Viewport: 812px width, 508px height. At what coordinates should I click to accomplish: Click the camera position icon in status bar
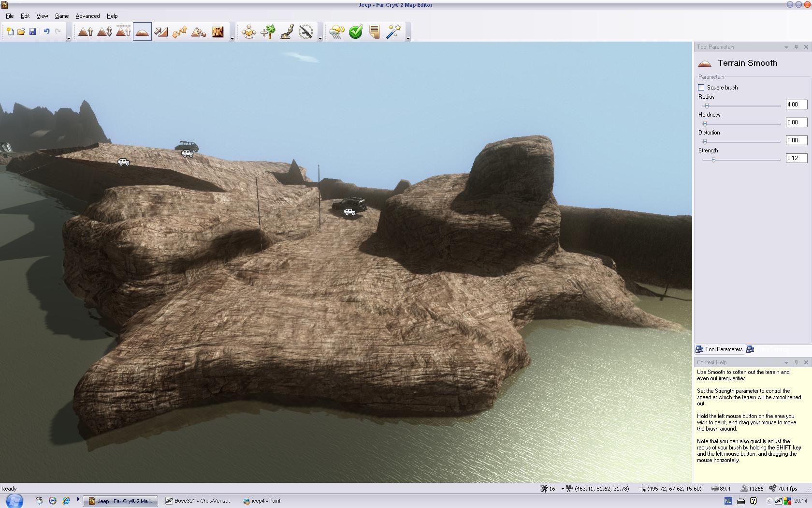tap(569, 489)
